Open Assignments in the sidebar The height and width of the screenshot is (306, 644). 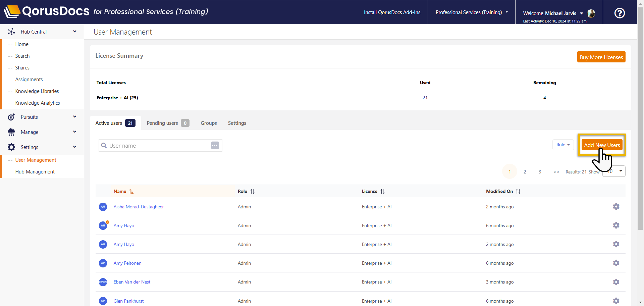pos(29,80)
